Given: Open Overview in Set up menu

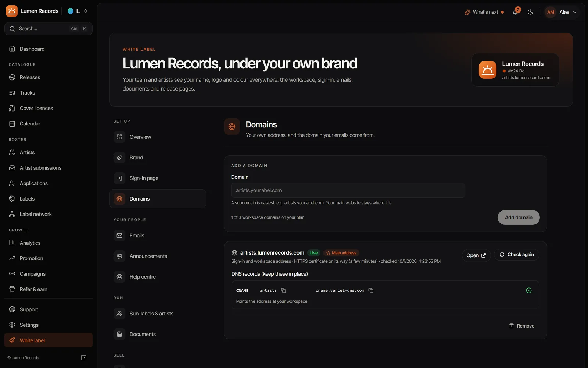Looking at the screenshot, I should pos(158,137).
